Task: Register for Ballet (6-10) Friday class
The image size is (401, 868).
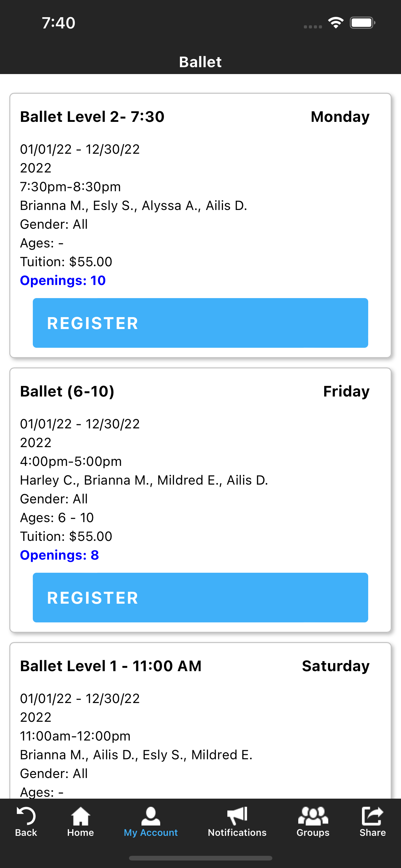Action: [x=200, y=597]
